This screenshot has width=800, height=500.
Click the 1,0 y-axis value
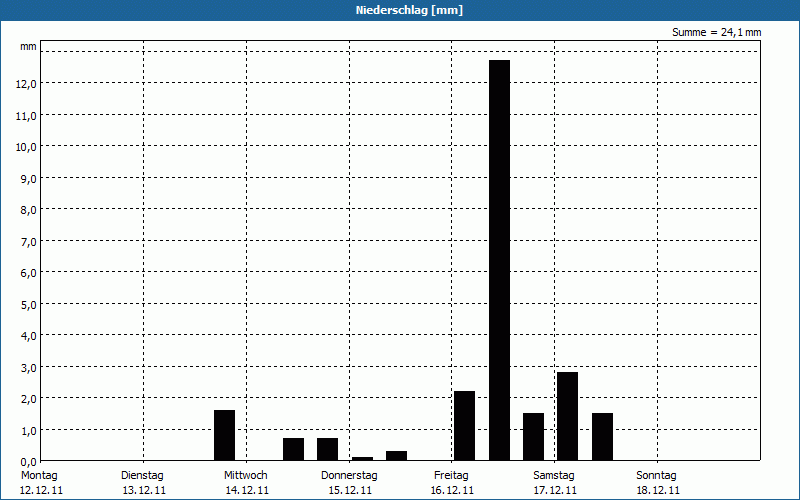click(29, 431)
